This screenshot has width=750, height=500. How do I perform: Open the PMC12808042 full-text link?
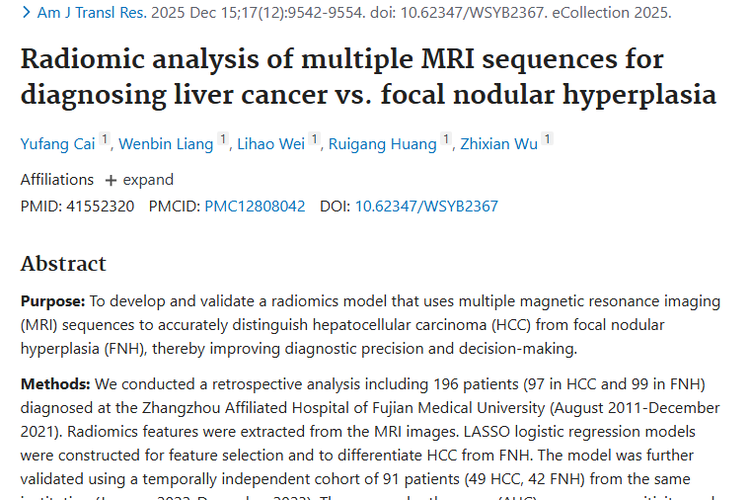pyautogui.click(x=255, y=206)
